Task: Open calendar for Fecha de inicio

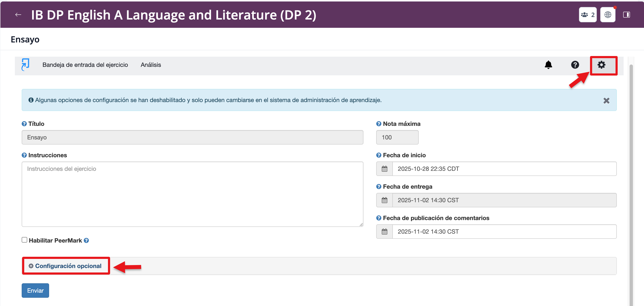Action: point(384,169)
